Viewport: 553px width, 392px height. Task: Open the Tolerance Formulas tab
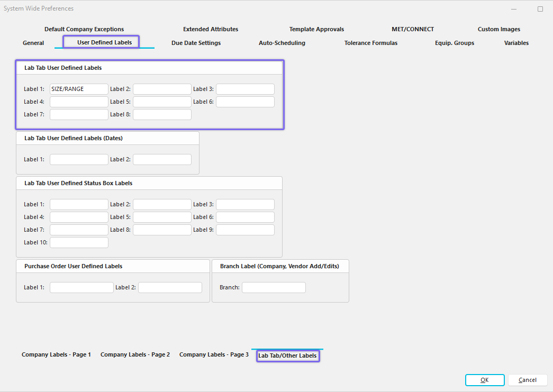pos(370,43)
